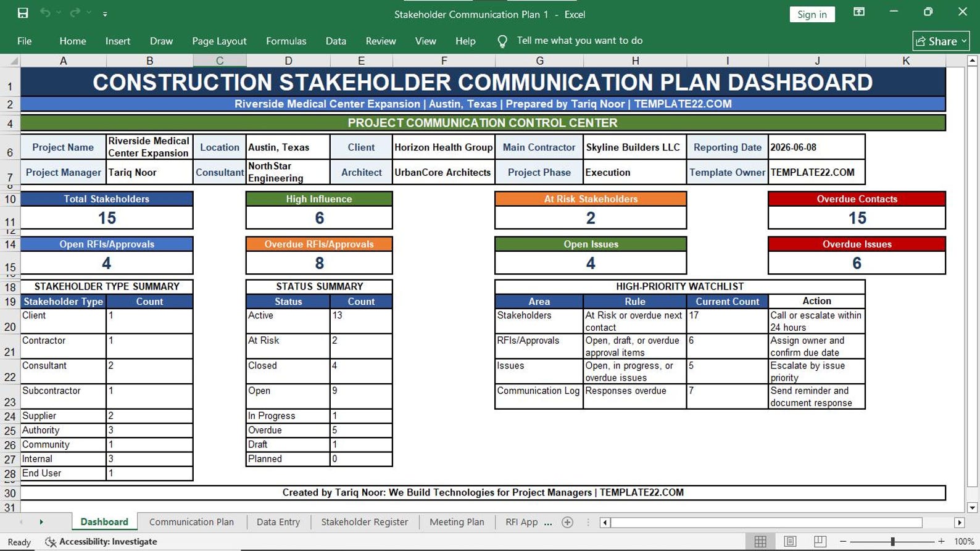Open the Draw ribbon tab
This screenshot has width=980, height=551.
point(161,41)
